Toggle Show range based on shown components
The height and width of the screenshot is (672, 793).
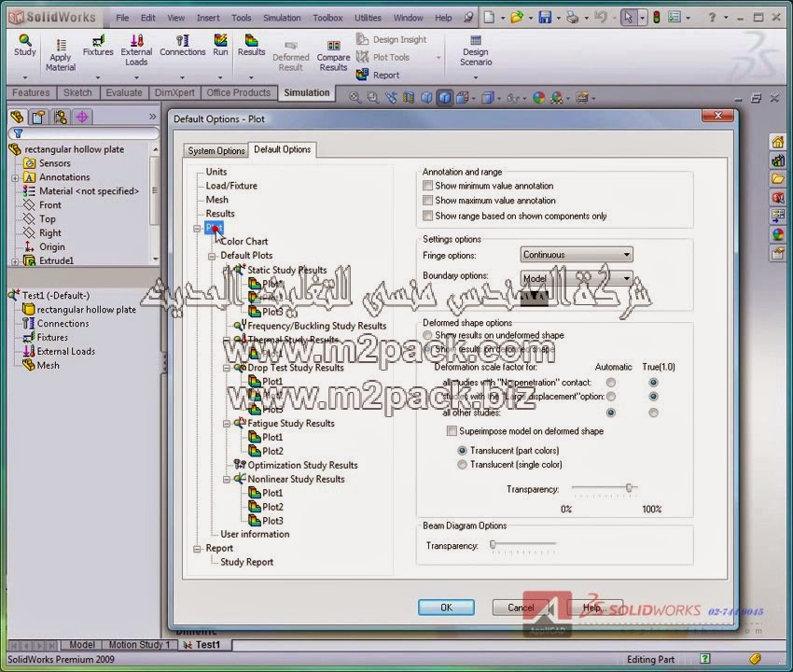[x=428, y=217]
